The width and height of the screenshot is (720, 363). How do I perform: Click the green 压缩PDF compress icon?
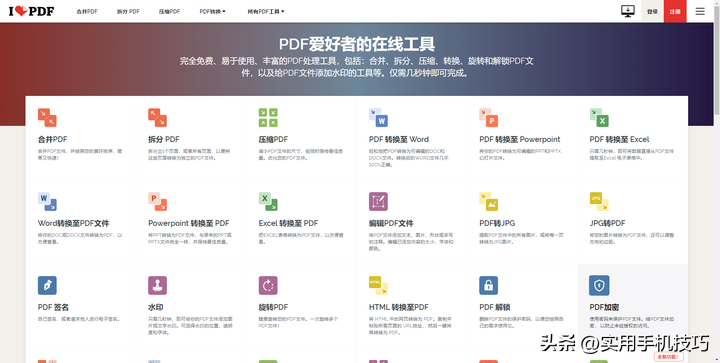tap(268, 117)
